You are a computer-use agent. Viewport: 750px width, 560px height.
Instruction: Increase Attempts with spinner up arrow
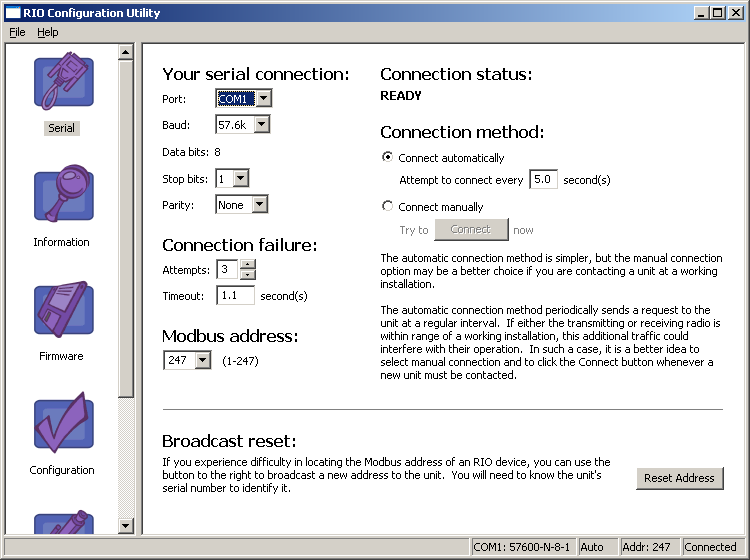(x=247, y=264)
